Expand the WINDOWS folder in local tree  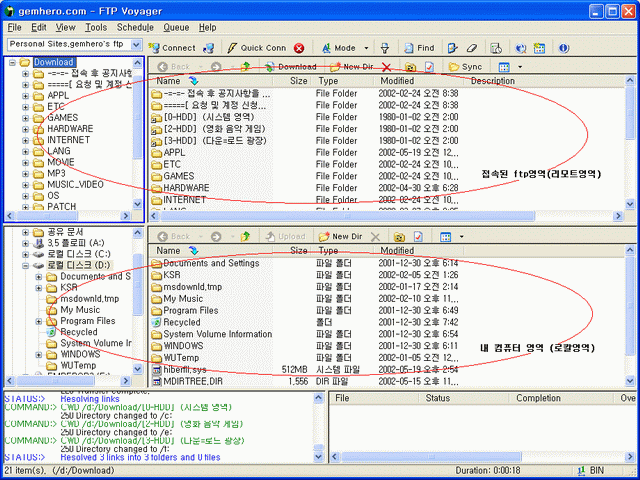pos(39,355)
